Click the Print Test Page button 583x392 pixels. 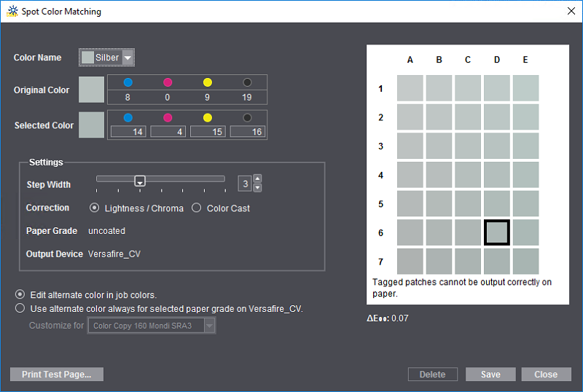(56, 375)
